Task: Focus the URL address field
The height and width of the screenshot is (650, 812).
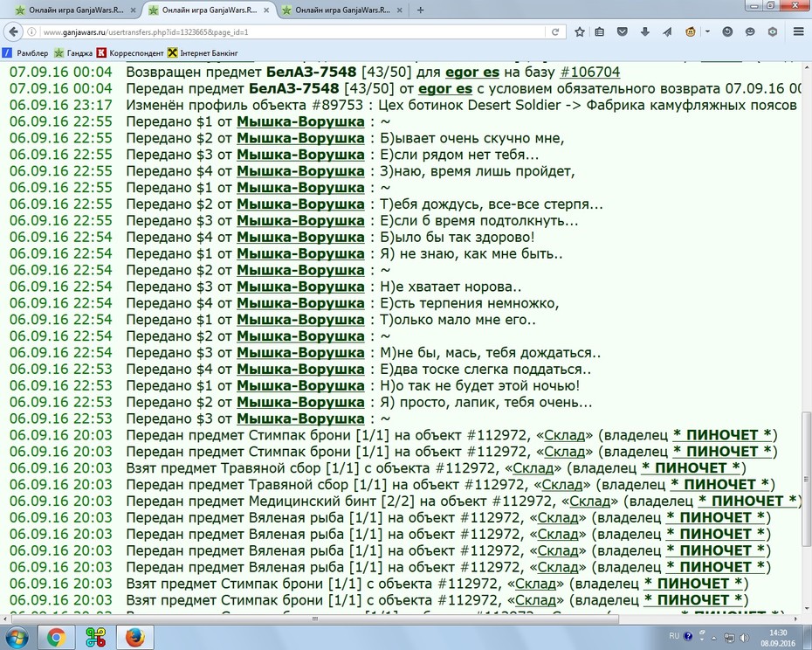Action: pos(290,32)
